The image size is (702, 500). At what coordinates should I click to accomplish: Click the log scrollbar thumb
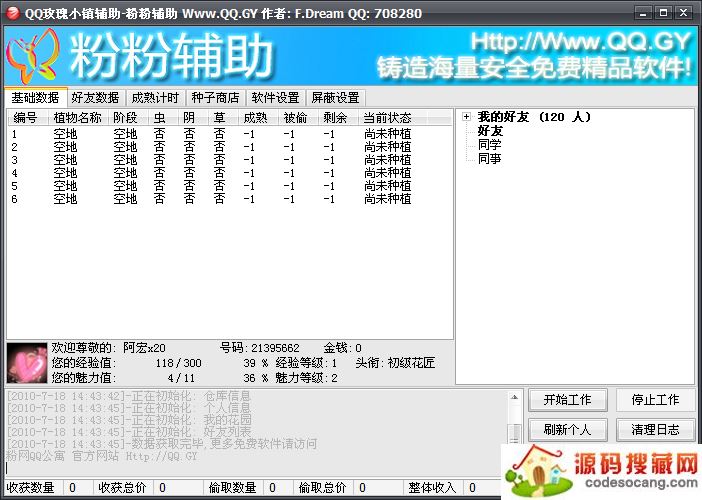tap(514, 432)
